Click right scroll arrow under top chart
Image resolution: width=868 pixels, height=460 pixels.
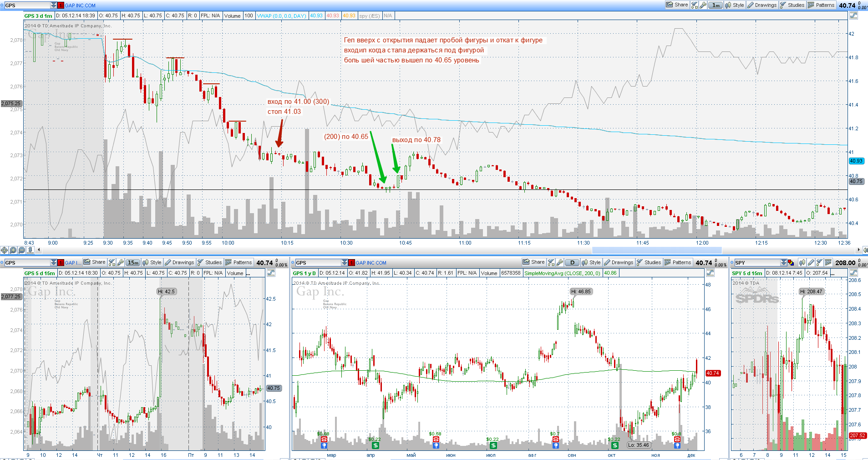point(859,250)
